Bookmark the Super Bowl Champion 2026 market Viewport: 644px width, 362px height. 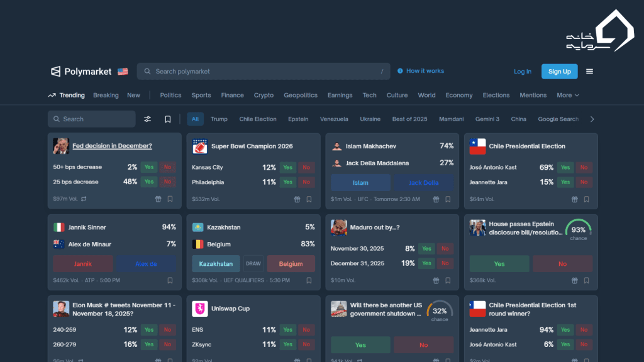click(x=309, y=199)
